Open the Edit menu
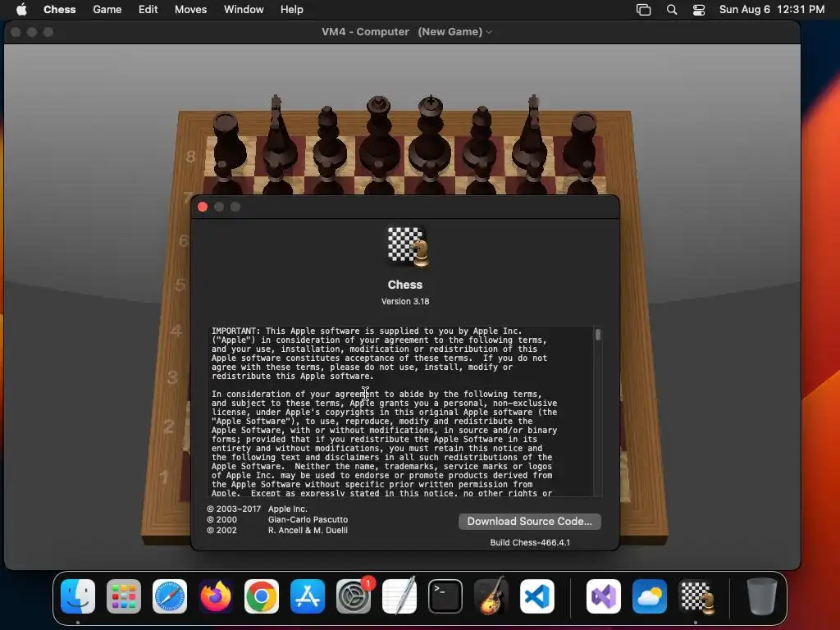 [148, 9]
